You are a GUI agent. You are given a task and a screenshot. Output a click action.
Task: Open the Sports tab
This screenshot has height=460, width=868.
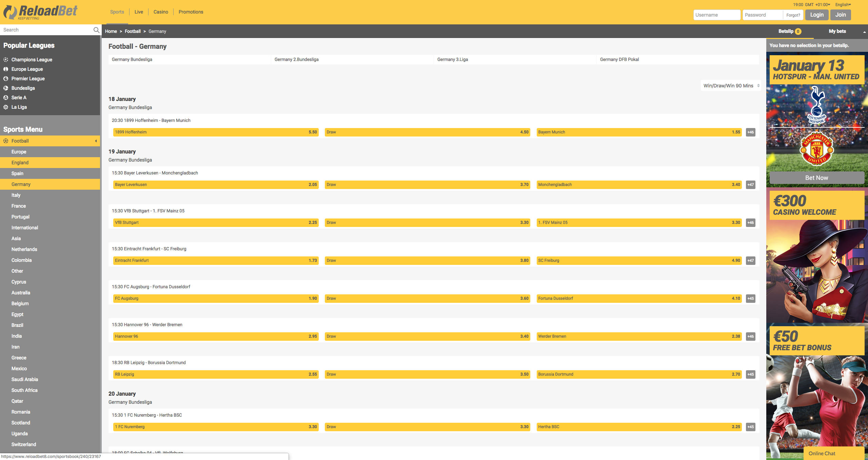[x=117, y=12]
